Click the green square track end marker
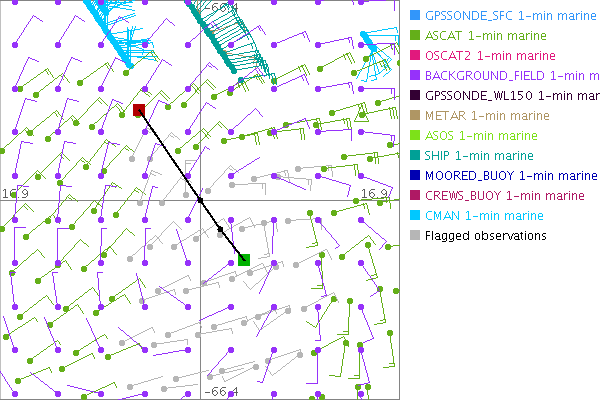This screenshot has height=400, width=600. coord(243,260)
